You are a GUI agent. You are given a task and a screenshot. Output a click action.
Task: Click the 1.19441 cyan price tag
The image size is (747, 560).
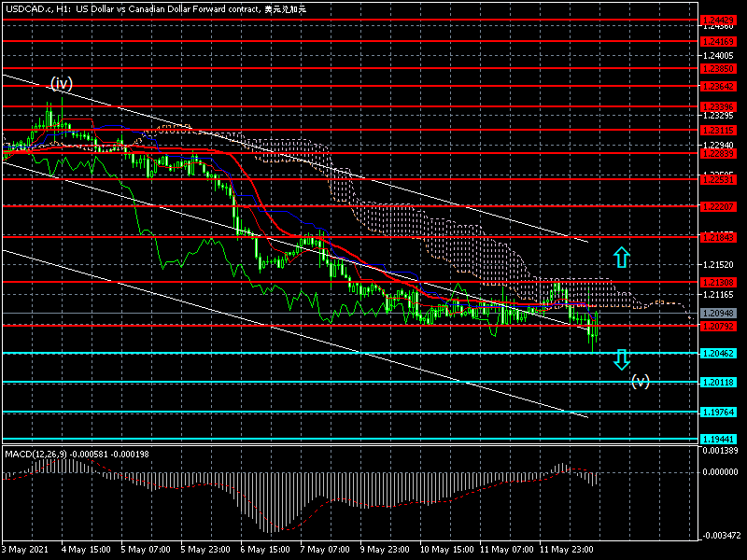[x=718, y=439]
